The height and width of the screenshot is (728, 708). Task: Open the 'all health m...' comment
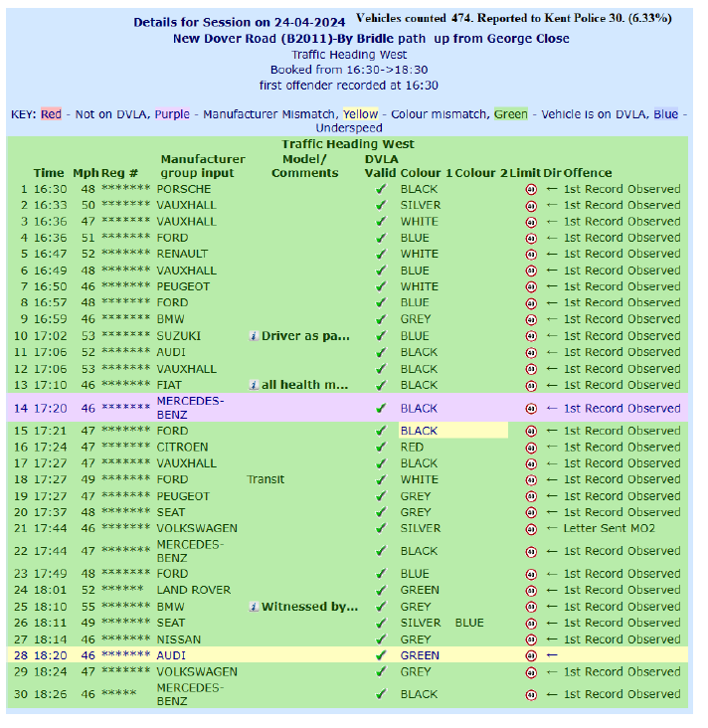(304, 385)
